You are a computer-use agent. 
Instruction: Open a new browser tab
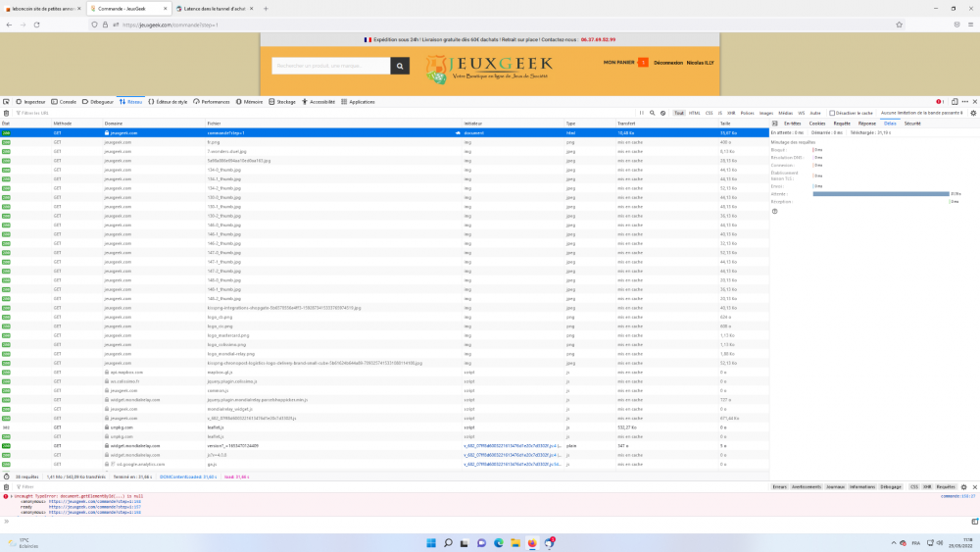pyautogui.click(x=266, y=9)
